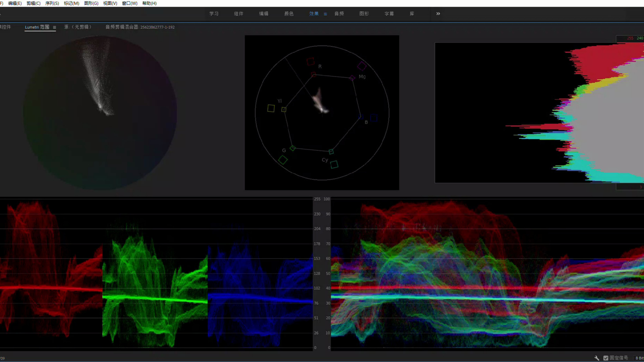The height and width of the screenshot is (362, 644).
Task: Click the R target on the vectorscope
Action: (310, 61)
